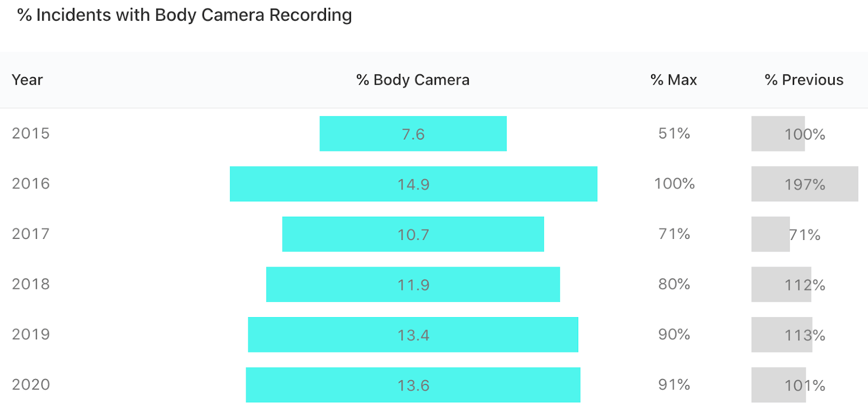Image resolution: width=868 pixels, height=417 pixels.
Task: Click the 2019 bar labeled 13.4
Action: point(413,334)
